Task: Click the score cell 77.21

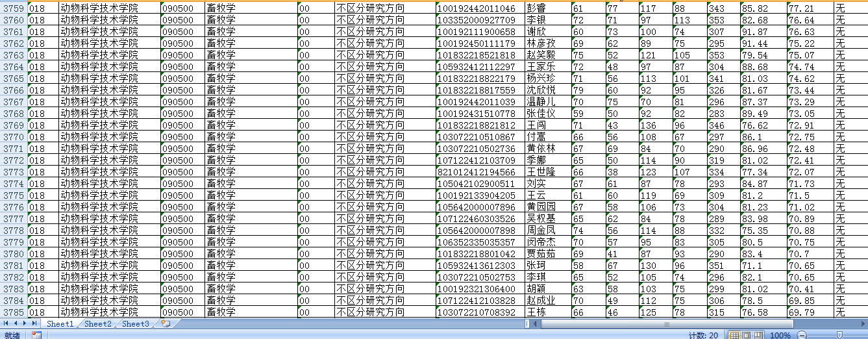Action: click(810, 8)
